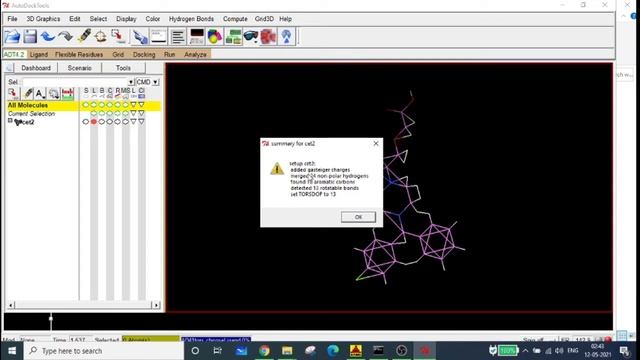Toggle the sunglasses stereo view icon
This screenshot has width=640, height=360.
(251, 37)
